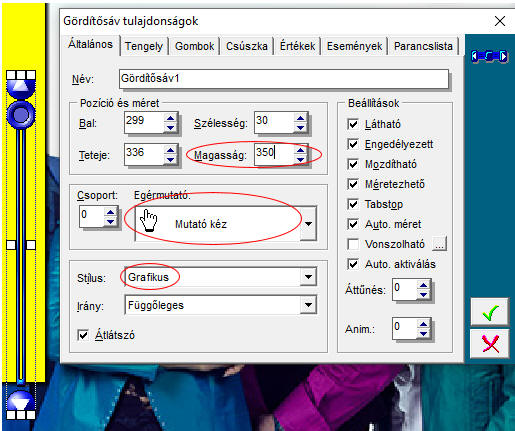The width and height of the screenshot is (515, 431).
Task: Click the round scrollbar slider thumb
Action: [21, 115]
